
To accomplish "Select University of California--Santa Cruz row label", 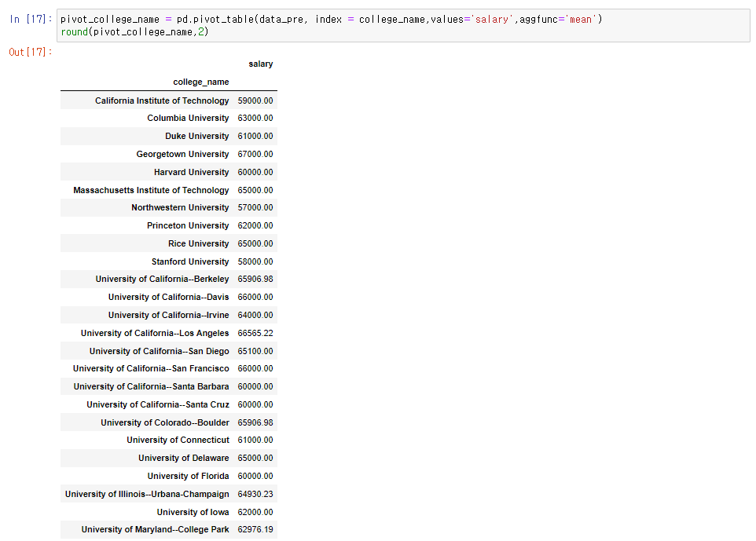I will pyautogui.click(x=158, y=404).
